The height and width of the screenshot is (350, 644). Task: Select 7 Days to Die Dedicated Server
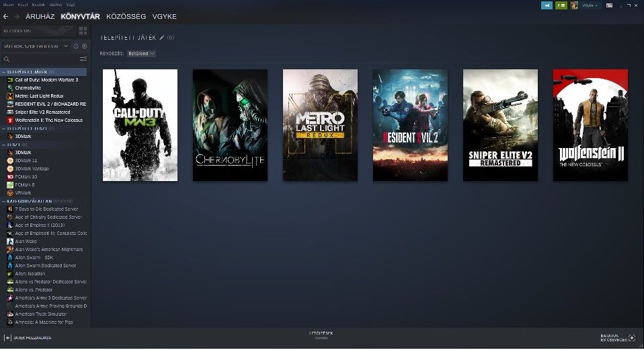(x=46, y=209)
